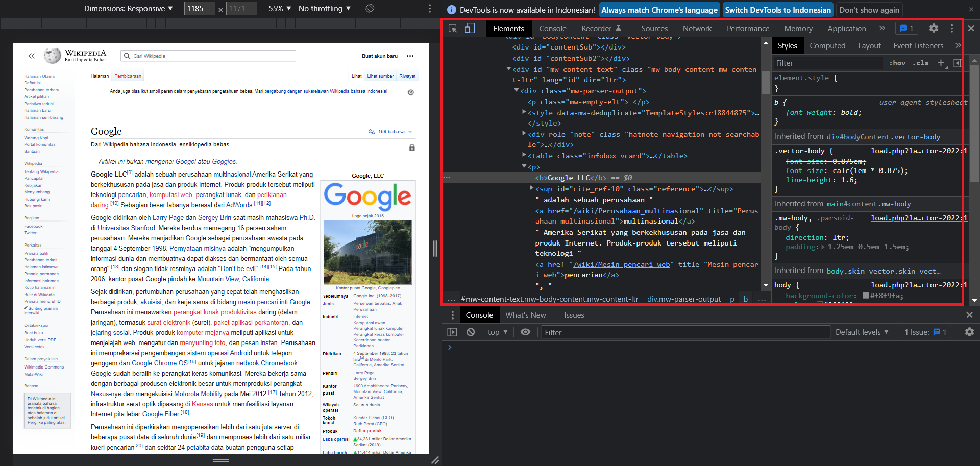Open device toolbar more options menu
Screen dimensions: 980x466
[x=430, y=8]
